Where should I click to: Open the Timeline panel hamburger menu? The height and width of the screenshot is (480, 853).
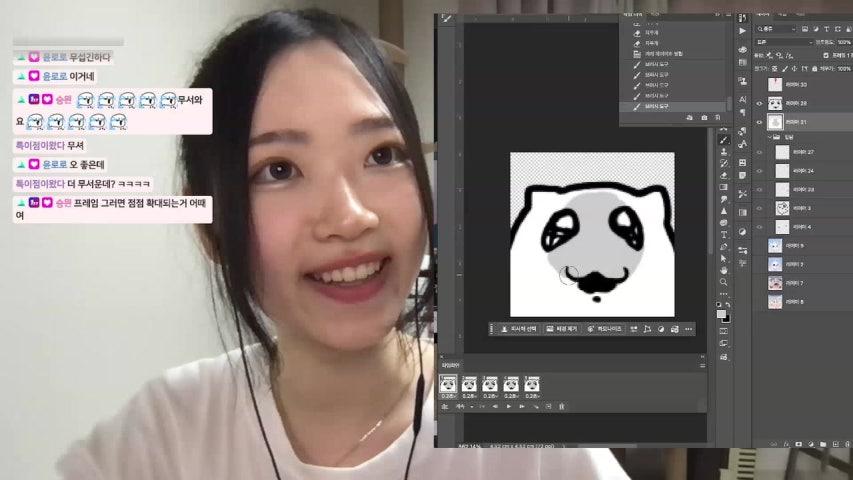pos(703,366)
